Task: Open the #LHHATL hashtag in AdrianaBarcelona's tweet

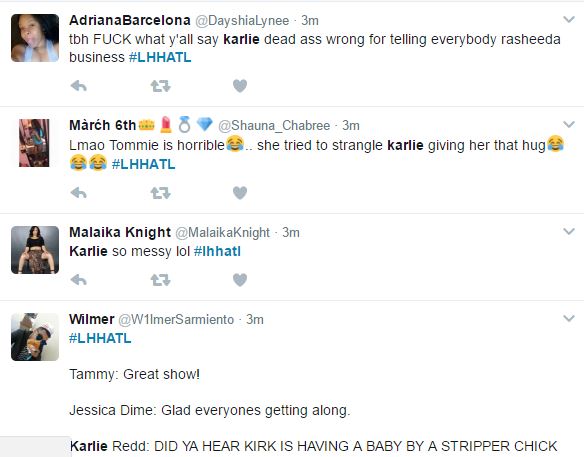Action: coord(160,57)
